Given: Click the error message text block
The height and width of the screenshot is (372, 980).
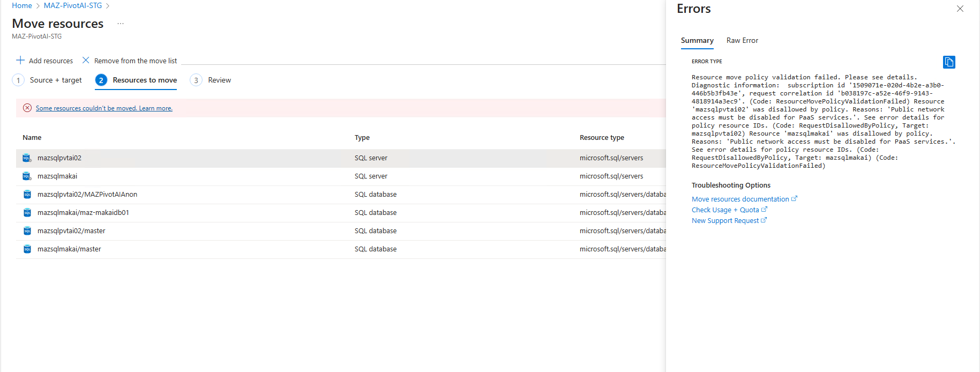Looking at the screenshot, I should coord(824,122).
